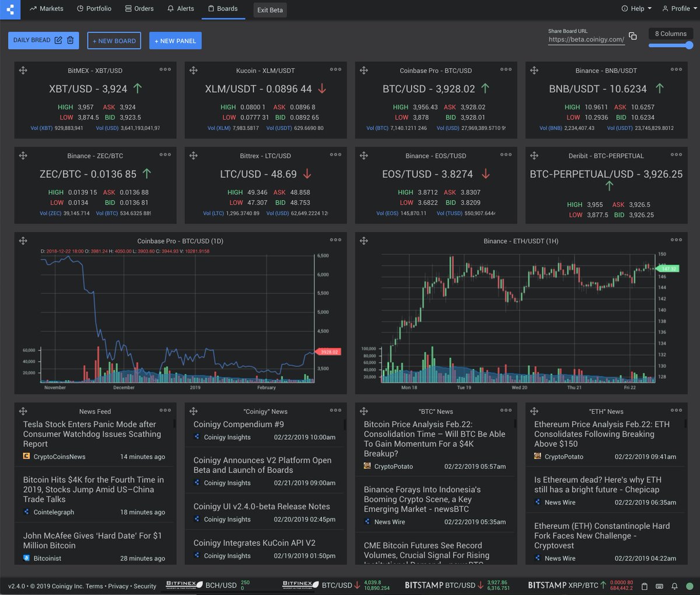This screenshot has width=700, height=595.
Task: Open options for Binance ZEC/BTC panel
Action: coord(165,155)
